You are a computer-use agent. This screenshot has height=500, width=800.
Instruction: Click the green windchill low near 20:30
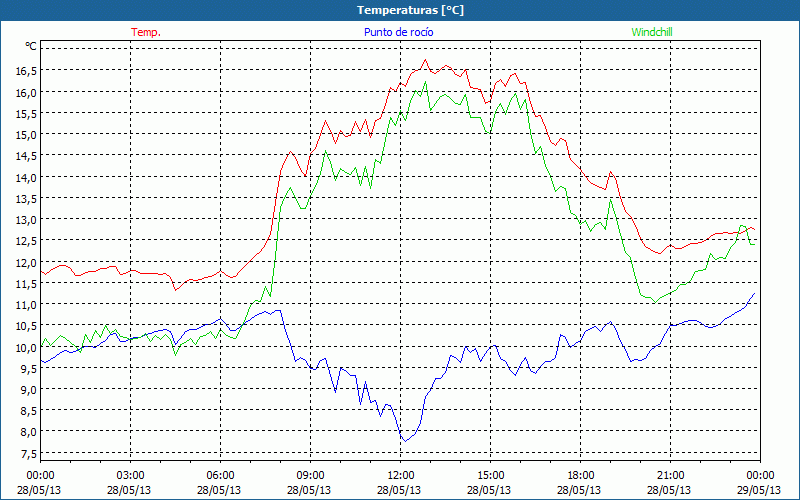tap(655, 303)
